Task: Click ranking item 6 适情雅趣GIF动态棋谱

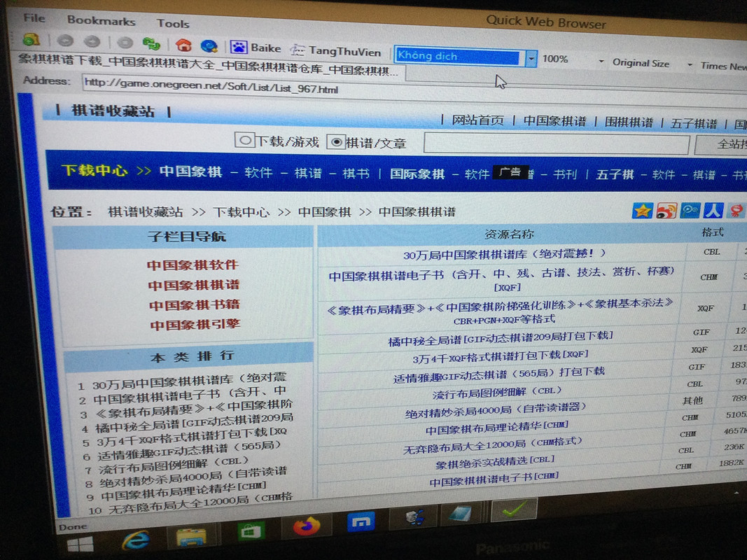Action: pos(188,449)
